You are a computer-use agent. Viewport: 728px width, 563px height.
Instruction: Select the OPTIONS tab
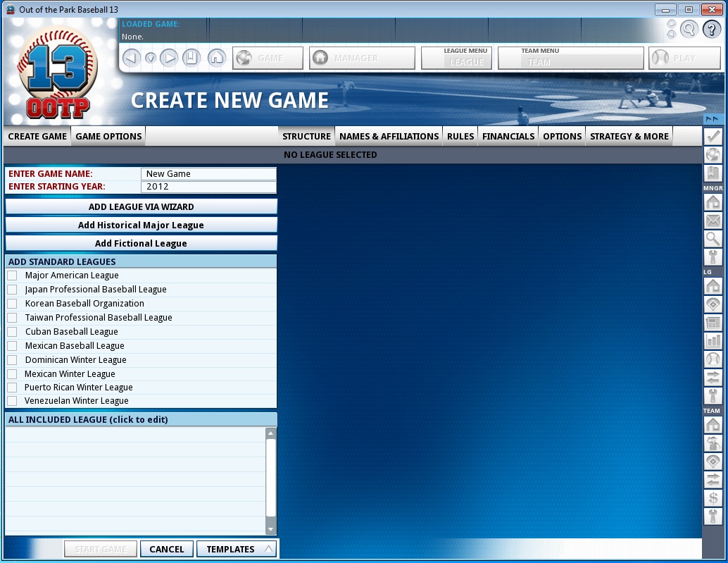[x=562, y=136]
